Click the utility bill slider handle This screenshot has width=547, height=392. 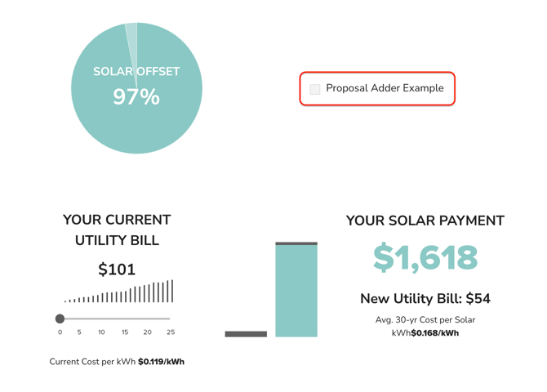[60, 318]
